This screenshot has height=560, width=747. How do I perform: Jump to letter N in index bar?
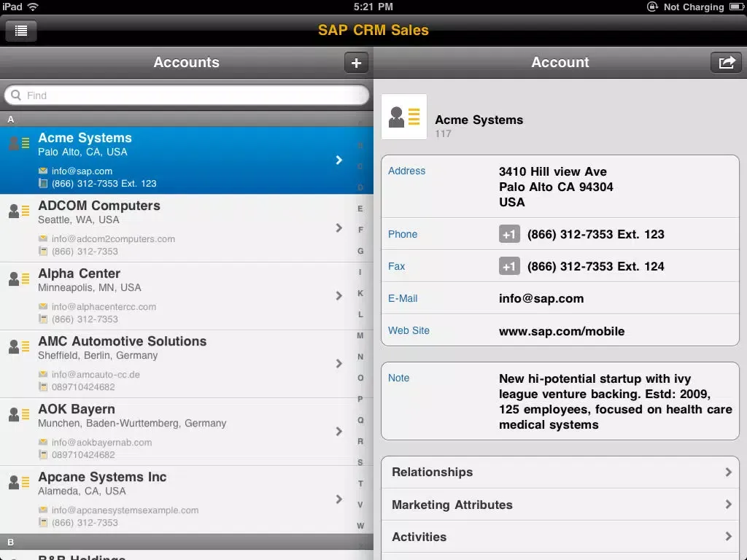(x=360, y=357)
